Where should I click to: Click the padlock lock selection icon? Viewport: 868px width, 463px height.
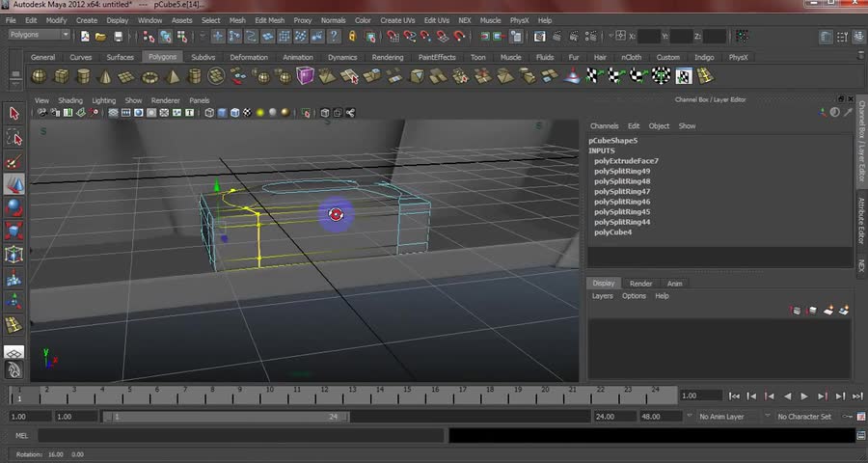(352, 37)
